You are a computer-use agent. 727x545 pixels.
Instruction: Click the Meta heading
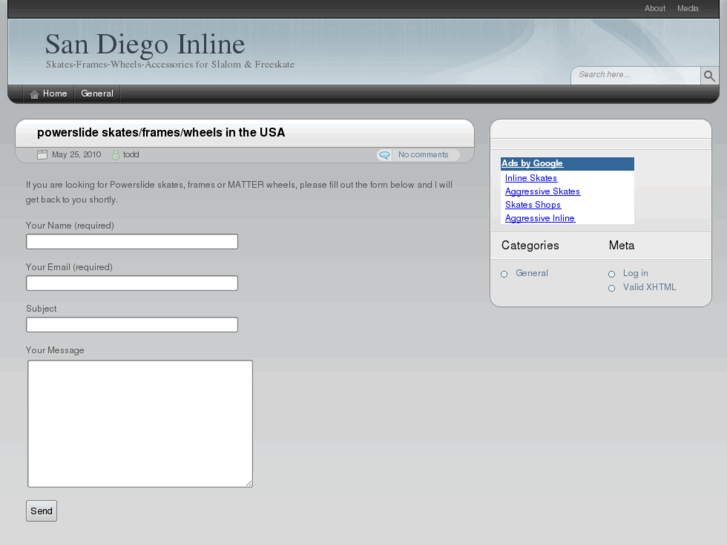621,245
